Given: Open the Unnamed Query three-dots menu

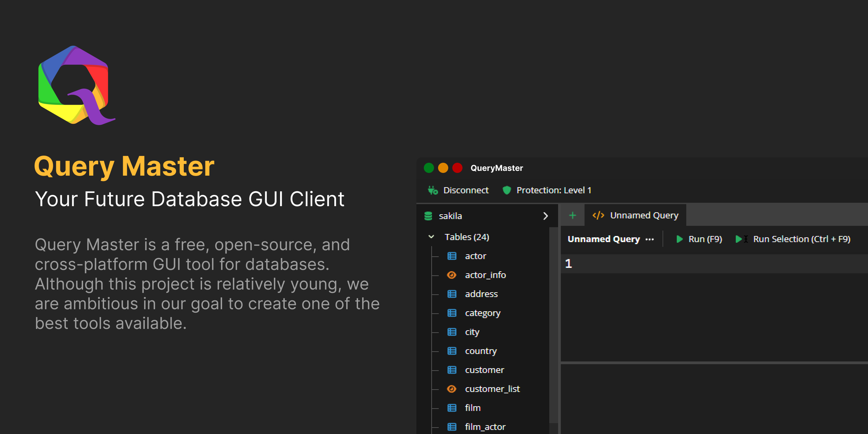Looking at the screenshot, I should 649,239.
